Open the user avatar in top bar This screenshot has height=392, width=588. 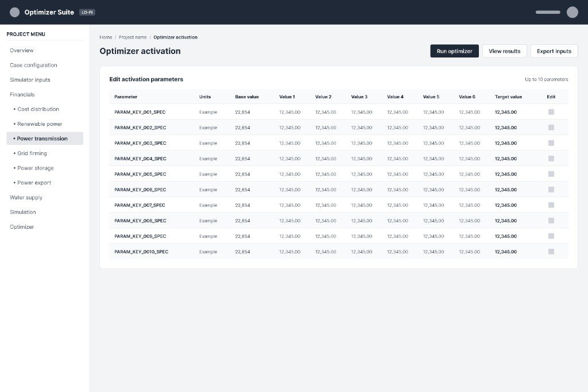tap(572, 13)
